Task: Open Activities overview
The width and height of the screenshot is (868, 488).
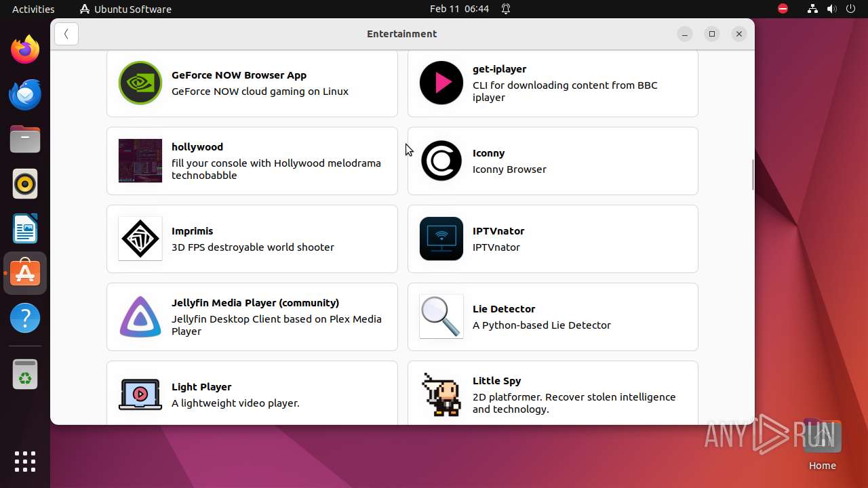Action: pos(33,9)
